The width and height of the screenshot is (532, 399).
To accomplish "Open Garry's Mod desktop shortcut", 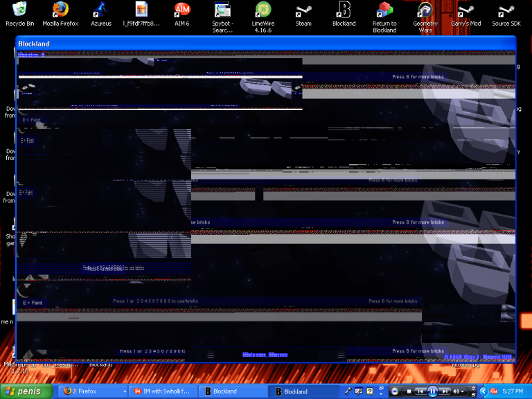I will click(x=465, y=15).
